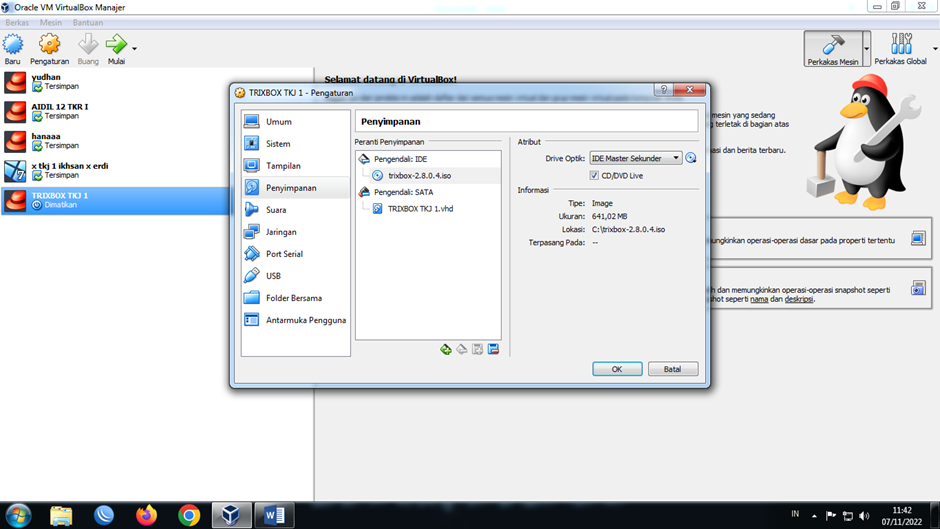Screen dimensions: 940x529
Task: Select Pengendali: IDE controller
Action: point(428,159)
